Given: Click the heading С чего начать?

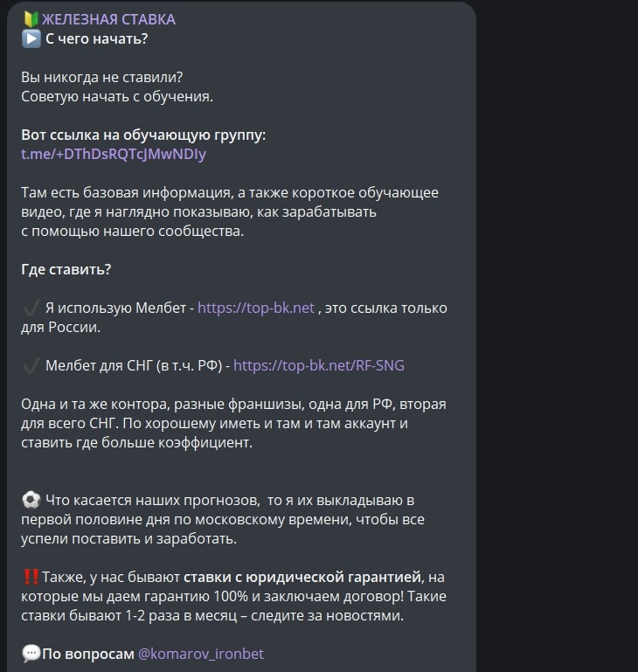Looking at the screenshot, I should coord(96,39).
